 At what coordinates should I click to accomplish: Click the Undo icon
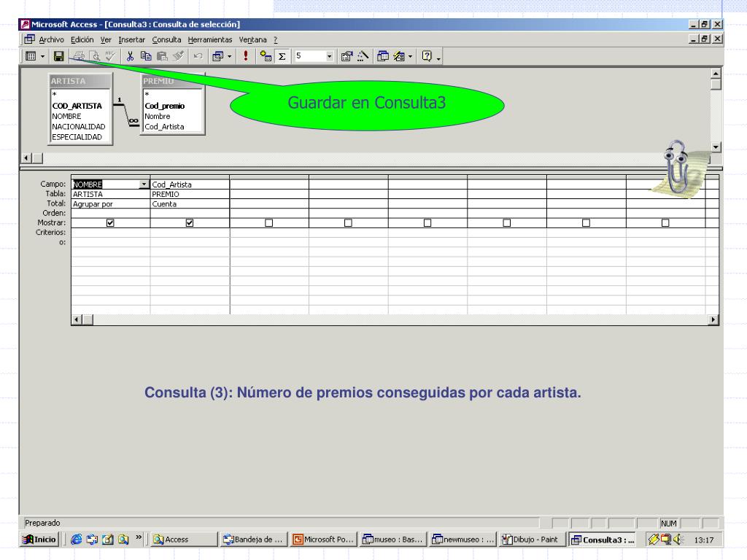(198, 56)
